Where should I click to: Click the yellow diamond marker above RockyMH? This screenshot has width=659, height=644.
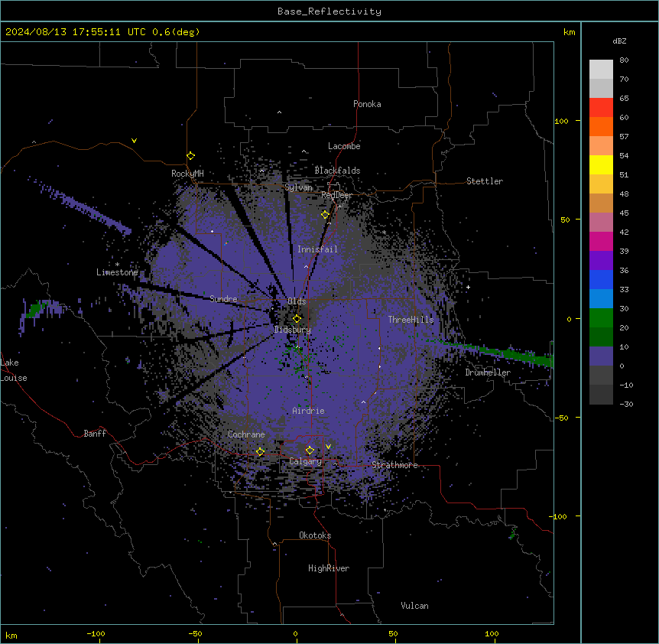pos(190,156)
